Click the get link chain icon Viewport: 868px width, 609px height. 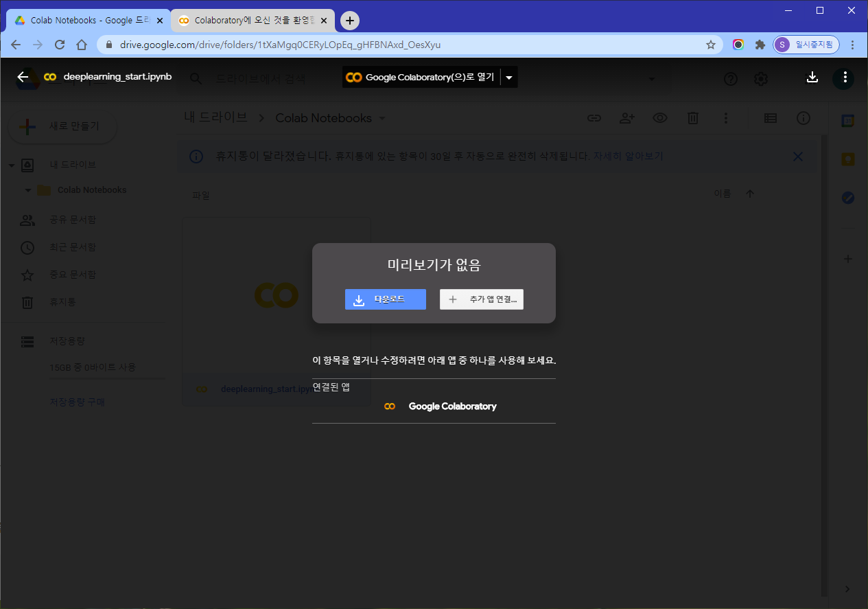tap(594, 118)
